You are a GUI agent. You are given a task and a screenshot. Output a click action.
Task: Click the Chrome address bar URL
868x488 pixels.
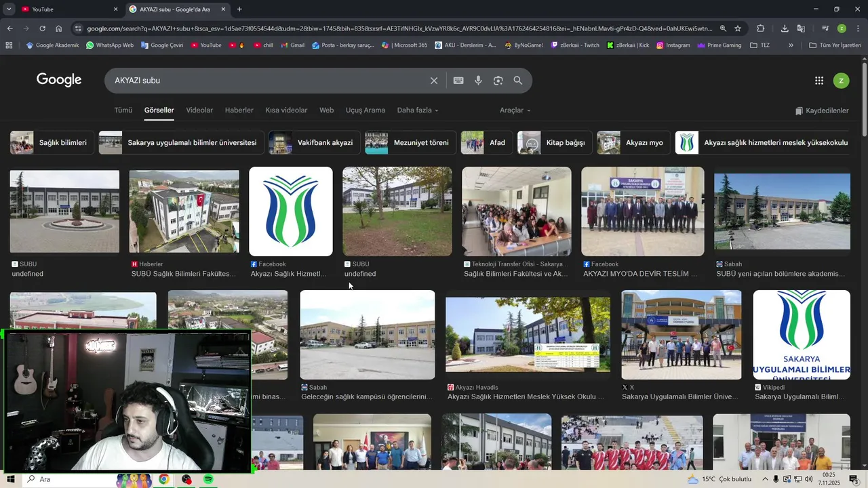point(399,28)
